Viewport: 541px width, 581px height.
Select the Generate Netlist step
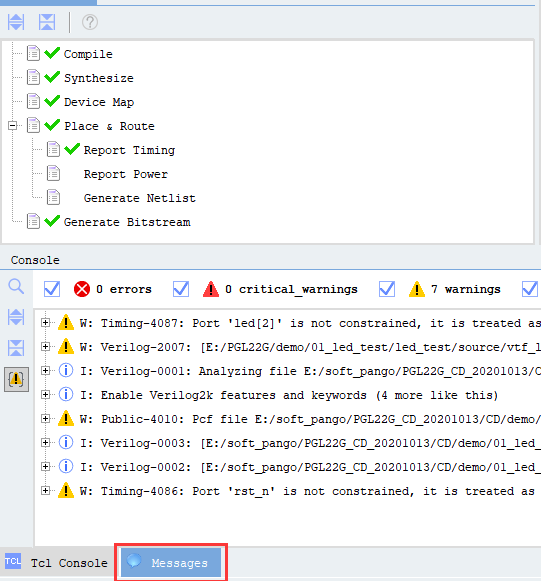[x=140, y=198]
